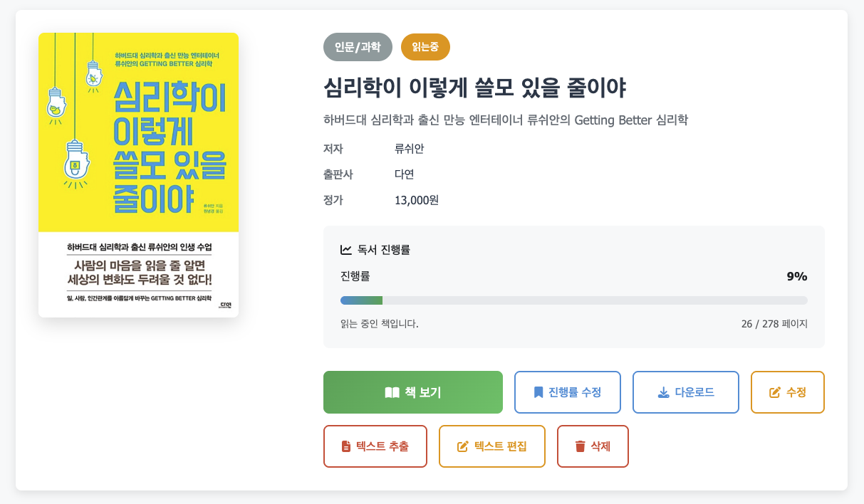The height and width of the screenshot is (504, 864).
Task: Click the document icon in 텍스트 추출
Action: [346, 446]
